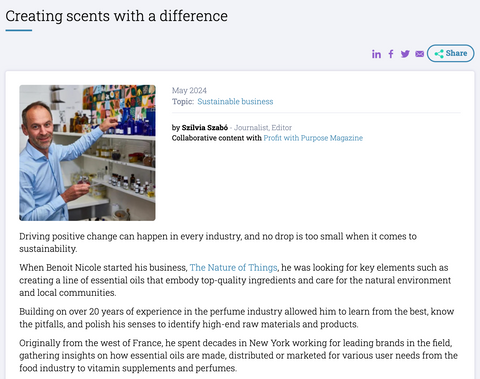Click the article title Creating scents with a difference
480x379 pixels.
click(116, 16)
